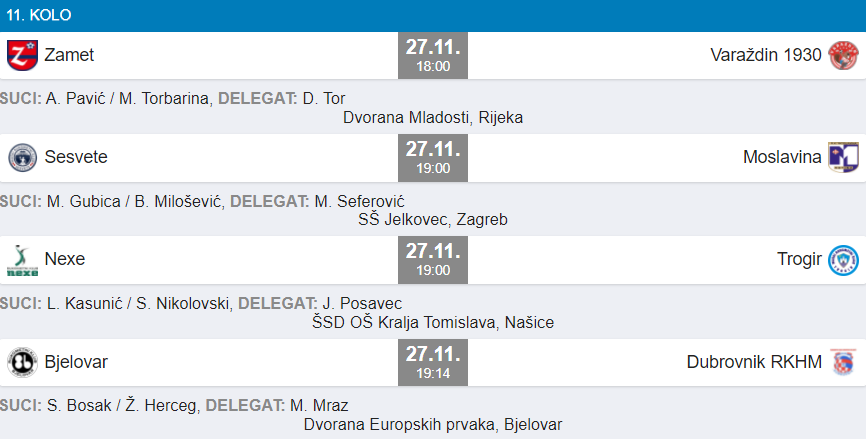The height and width of the screenshot is (439, 866).
Task: Click the Bjelovar team name
Action: click(76, 362)
